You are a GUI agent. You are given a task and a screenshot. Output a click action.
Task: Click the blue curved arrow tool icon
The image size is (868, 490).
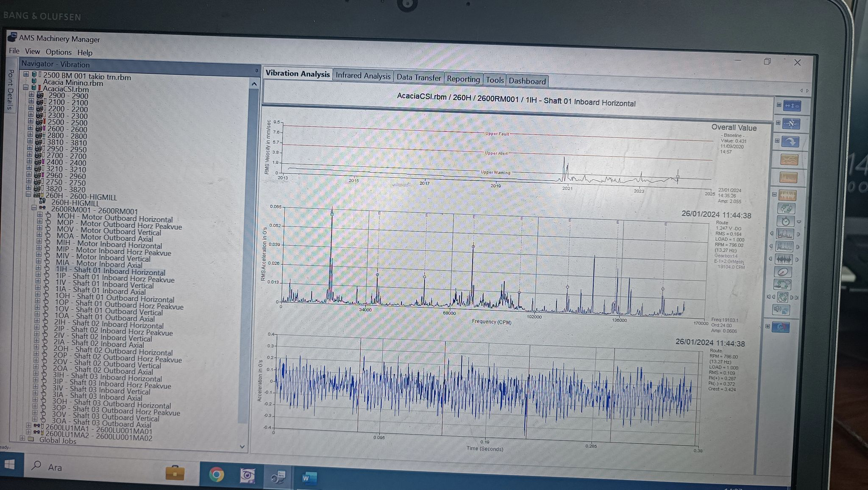(790, 142)
